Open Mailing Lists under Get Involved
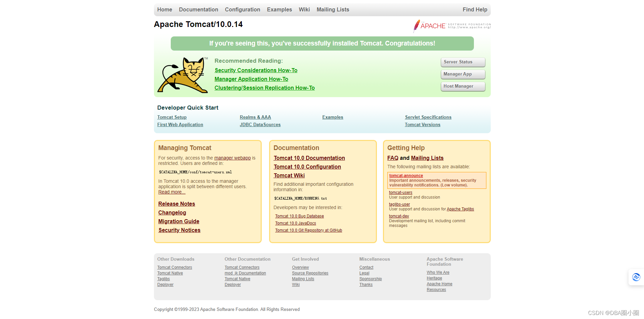The image size is (644, 319). [303, 279]
